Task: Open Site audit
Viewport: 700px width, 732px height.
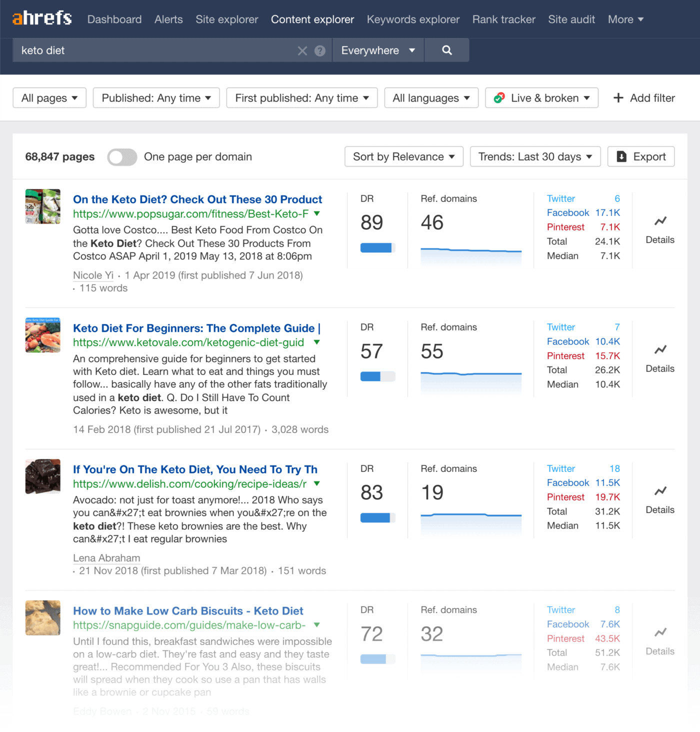Action: 571,19
